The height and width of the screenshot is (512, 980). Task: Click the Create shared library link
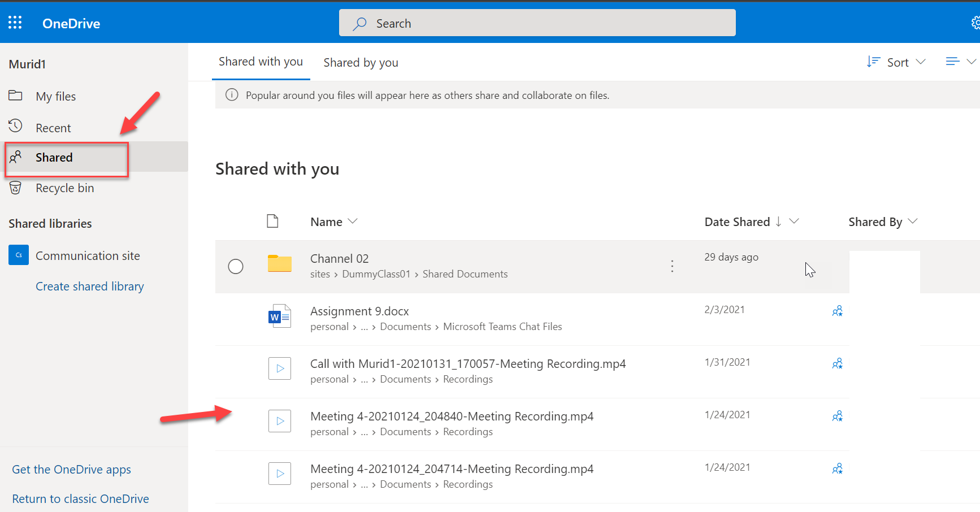pos(90,287)
